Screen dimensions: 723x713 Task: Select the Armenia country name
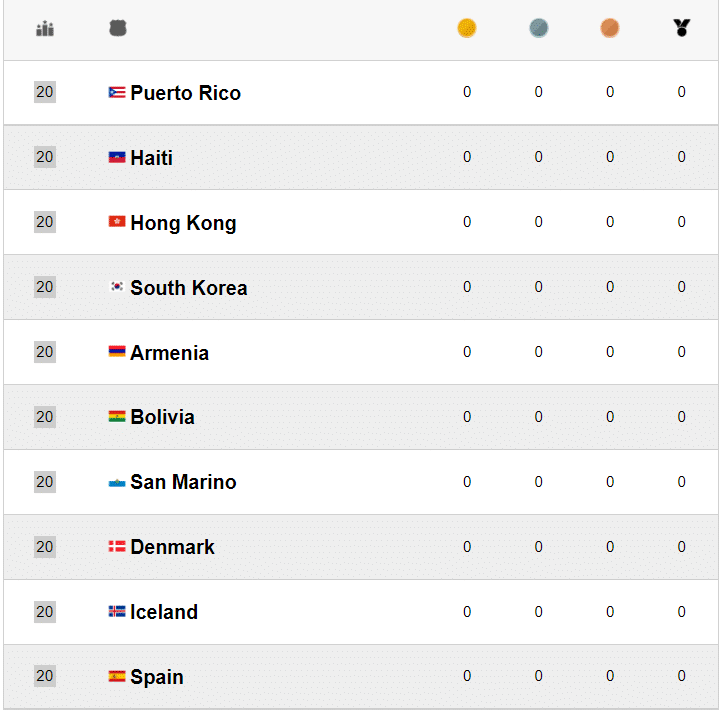pyautogui.click(x=169, y=353)
